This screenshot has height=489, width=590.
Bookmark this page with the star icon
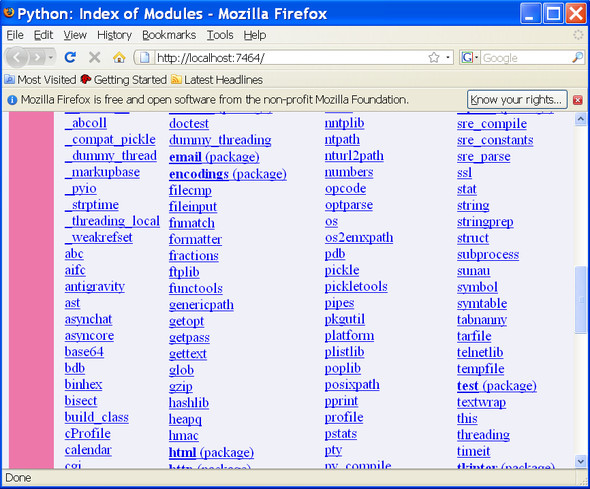pos(434,58)
